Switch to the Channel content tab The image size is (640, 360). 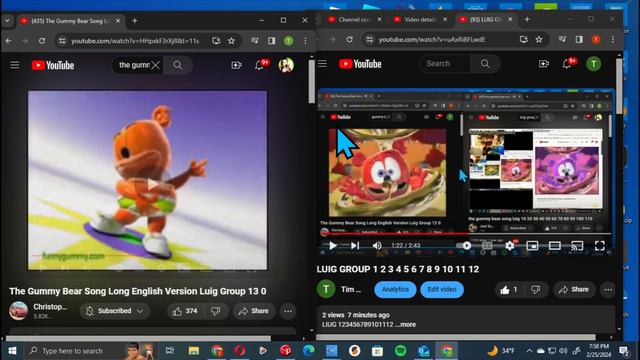354,19
